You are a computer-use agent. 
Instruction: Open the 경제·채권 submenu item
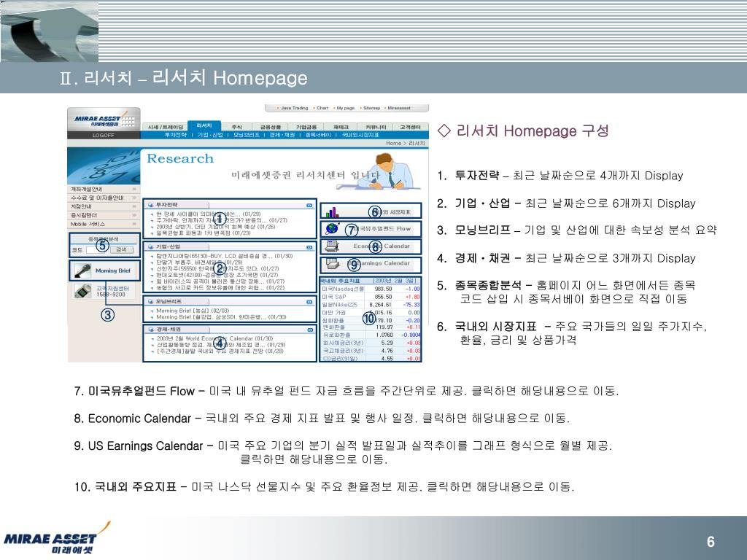(282, 135)
